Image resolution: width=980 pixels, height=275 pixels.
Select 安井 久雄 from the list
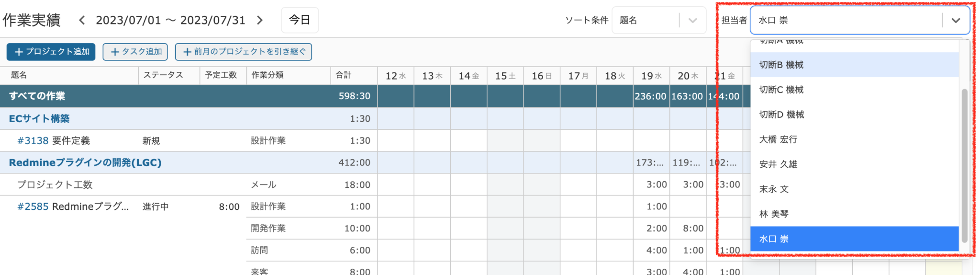pos(779,164)
